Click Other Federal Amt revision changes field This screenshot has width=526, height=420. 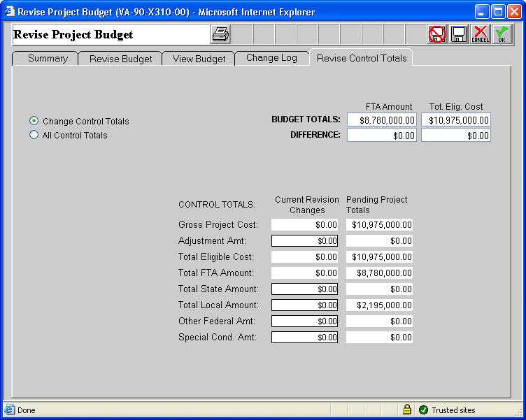(304, 321)
